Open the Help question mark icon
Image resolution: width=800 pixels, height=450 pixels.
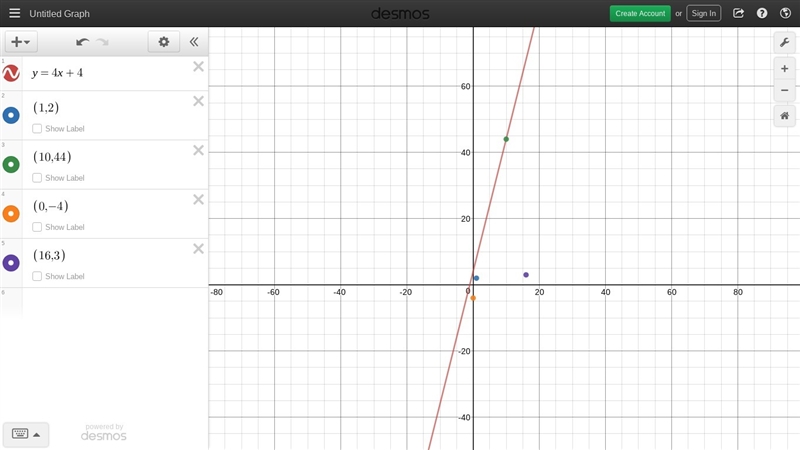[x=762, y=13]
